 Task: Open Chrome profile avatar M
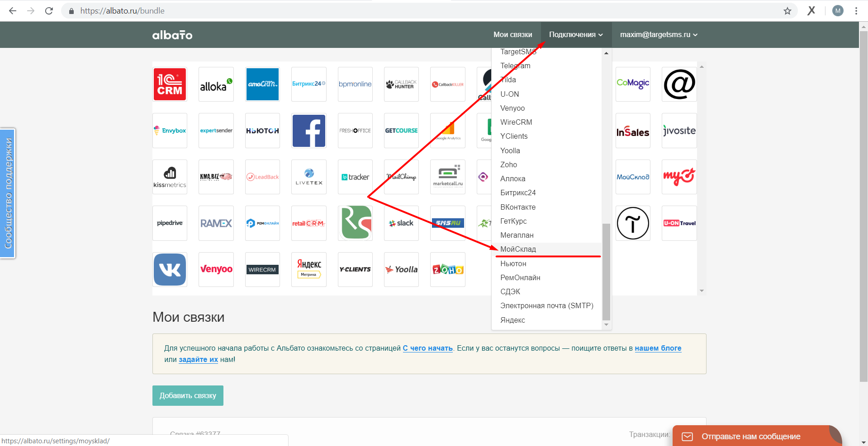coord(838,11)
